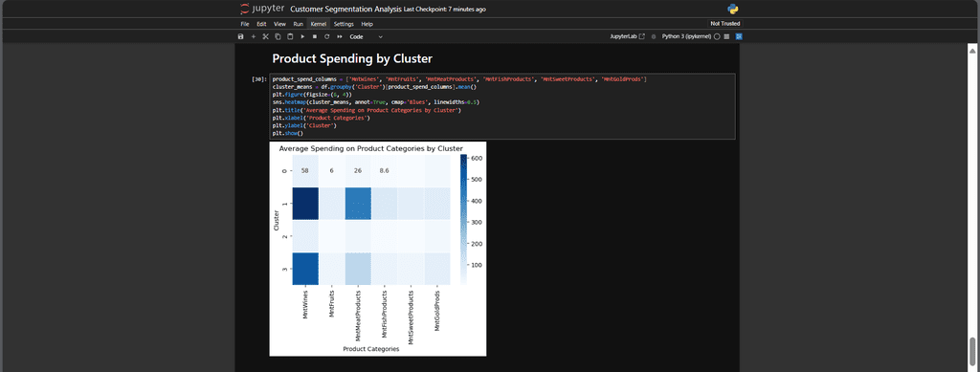Open notebook in JupyterLab link
Screen dimensions: 980x372
pos(628,37)
